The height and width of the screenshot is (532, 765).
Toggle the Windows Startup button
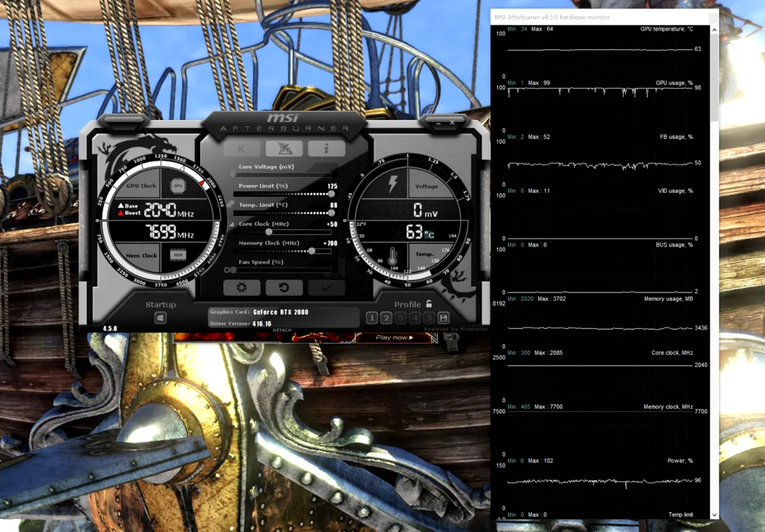click(160, 318)
